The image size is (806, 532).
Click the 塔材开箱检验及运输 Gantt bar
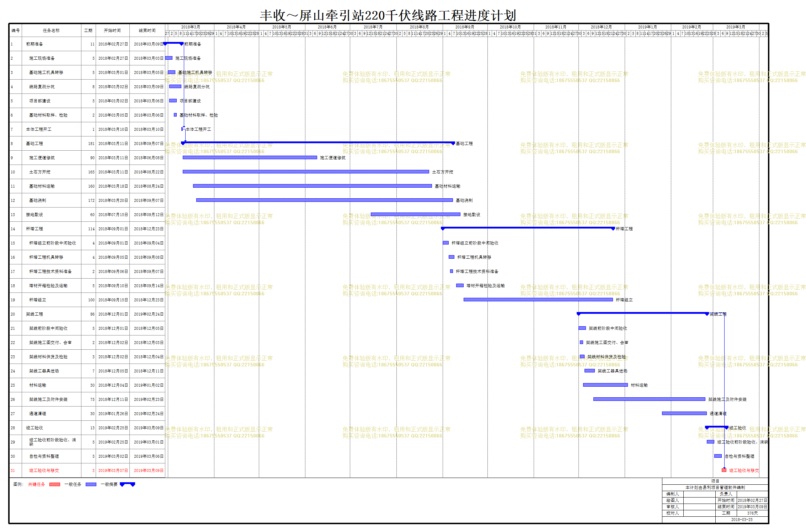coord(460,285)
